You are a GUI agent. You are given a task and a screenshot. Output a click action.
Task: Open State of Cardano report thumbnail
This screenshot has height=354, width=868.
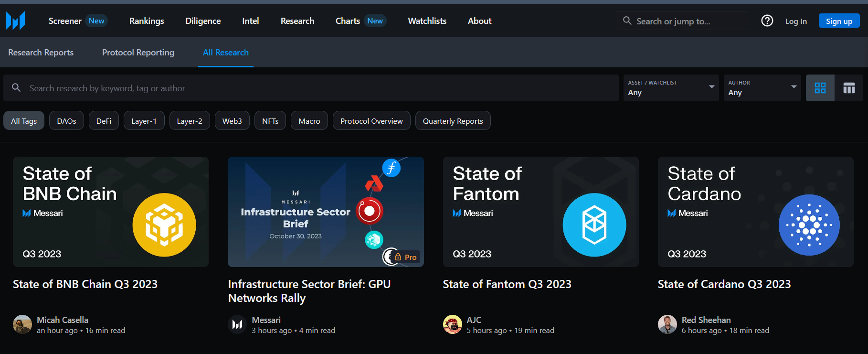pyautogui.click(x=755, y=212)
